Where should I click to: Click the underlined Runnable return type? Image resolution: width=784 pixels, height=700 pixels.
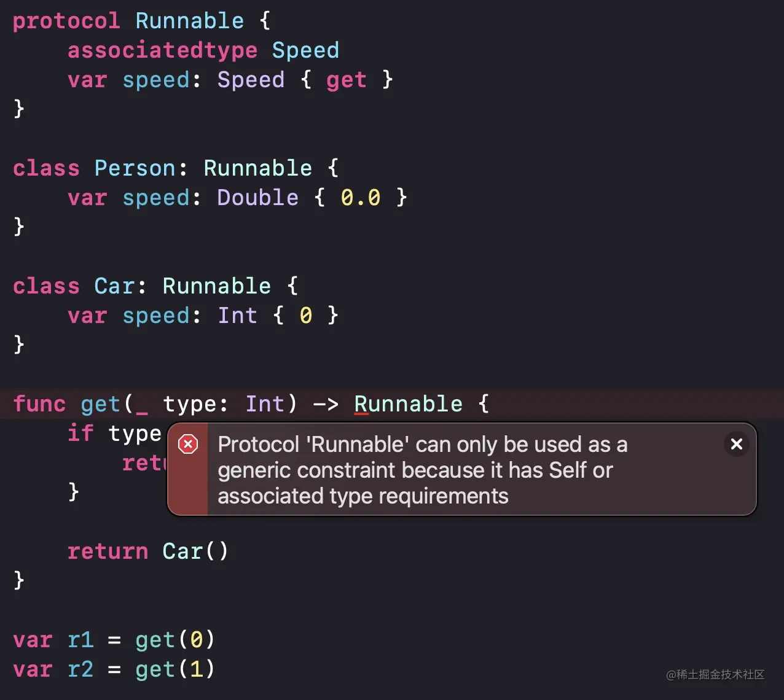[x=409, y=404]
